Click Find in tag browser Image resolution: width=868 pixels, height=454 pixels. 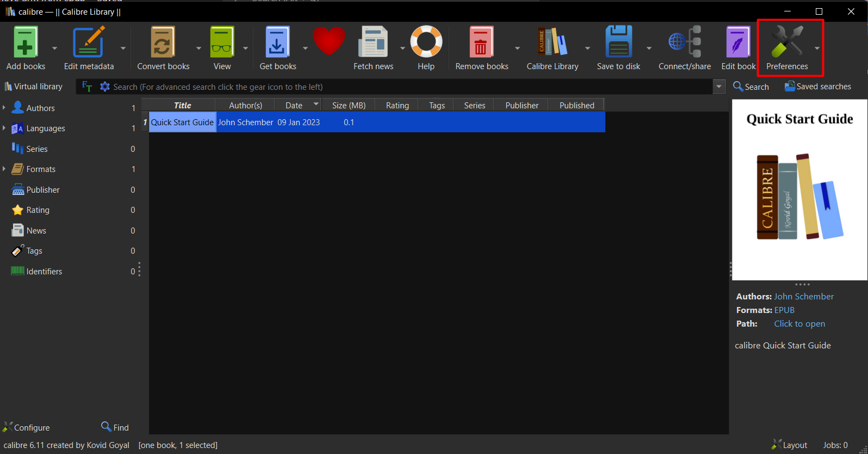(x=115, y=427)
